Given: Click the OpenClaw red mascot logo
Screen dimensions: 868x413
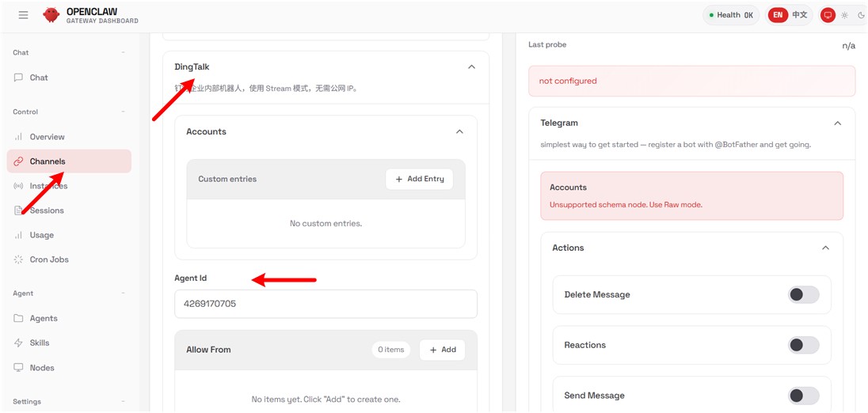Looking at the screenshot, I should pos(51,15).
